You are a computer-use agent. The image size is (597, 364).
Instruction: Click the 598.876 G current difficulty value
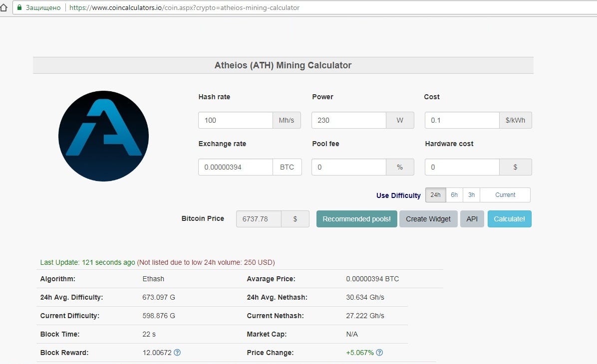159,316
